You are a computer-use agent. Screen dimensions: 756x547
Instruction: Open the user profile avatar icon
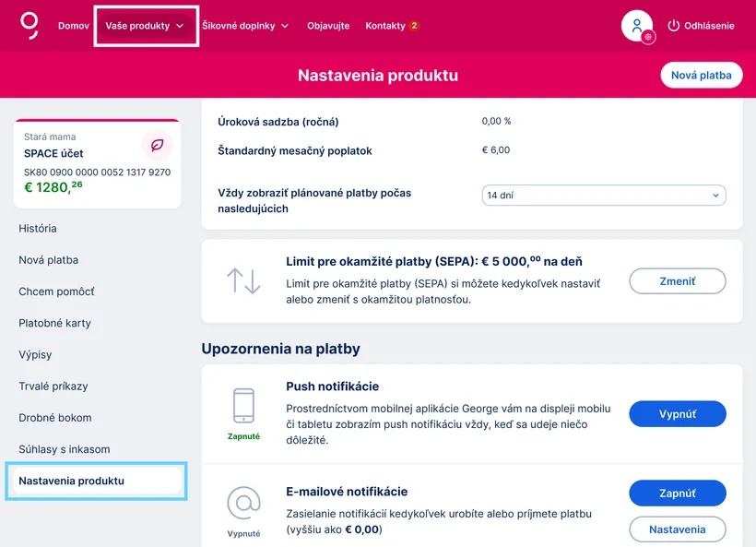637,26
